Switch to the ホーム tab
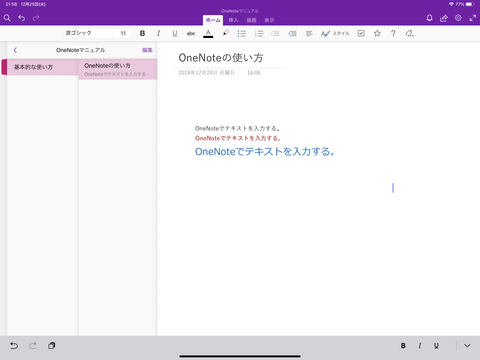The image size is (480, 360). [x=213, y=20]
